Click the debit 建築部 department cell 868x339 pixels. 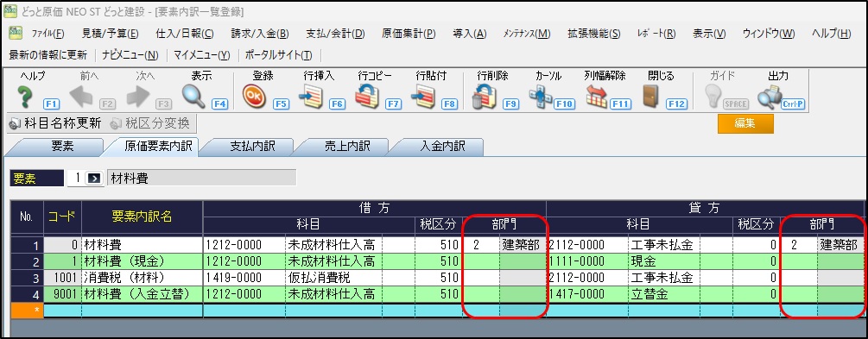point(522,246)
